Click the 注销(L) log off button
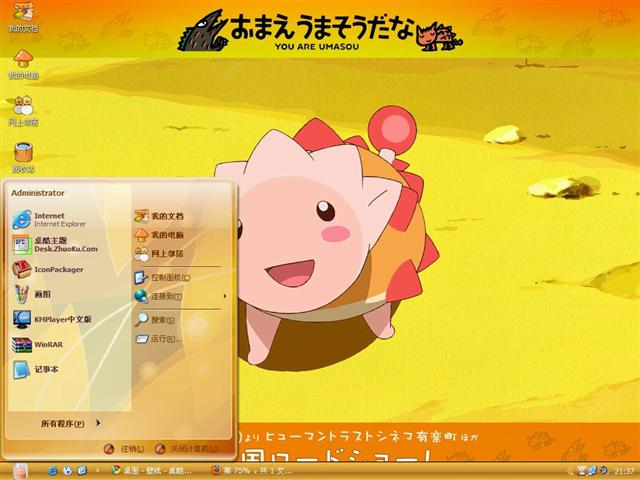This screenshot has width=640, height=480. [x=124, y=449]
